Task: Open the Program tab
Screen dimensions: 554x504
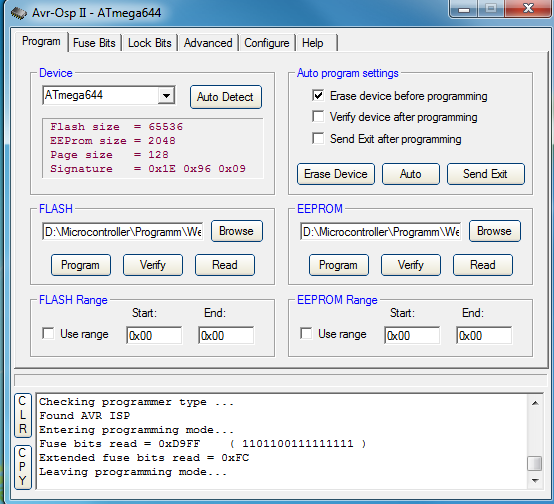Action: tap(41, 41)
